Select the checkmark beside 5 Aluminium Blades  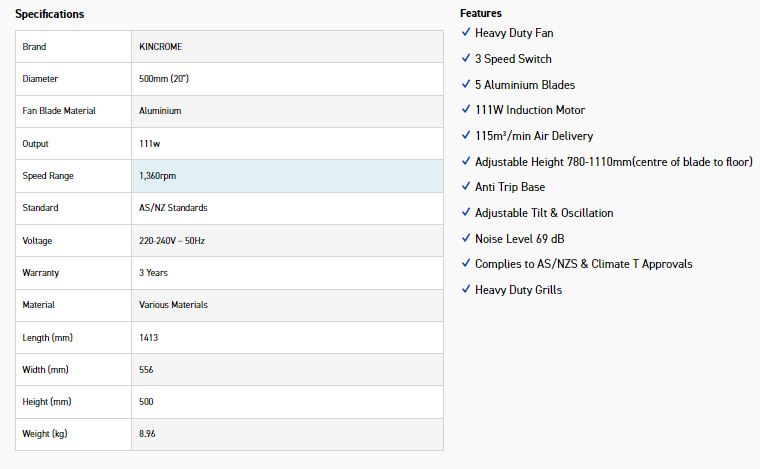click(466, 84)
